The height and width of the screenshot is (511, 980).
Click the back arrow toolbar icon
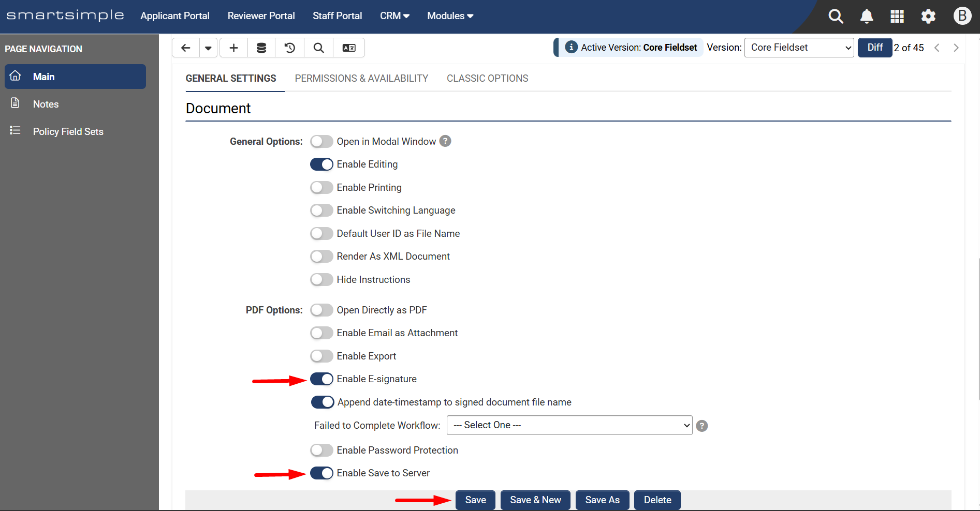(186, 48)
